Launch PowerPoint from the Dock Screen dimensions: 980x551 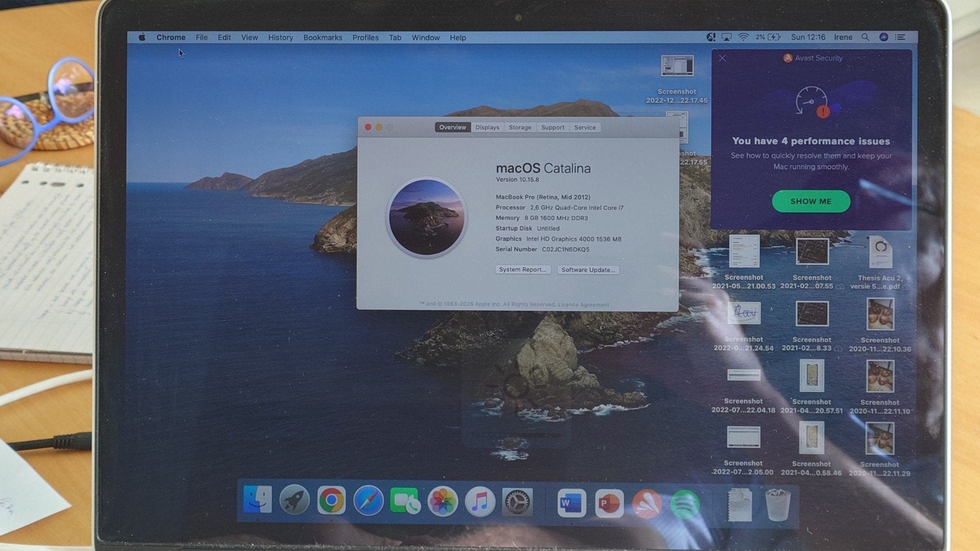point(609,503)
